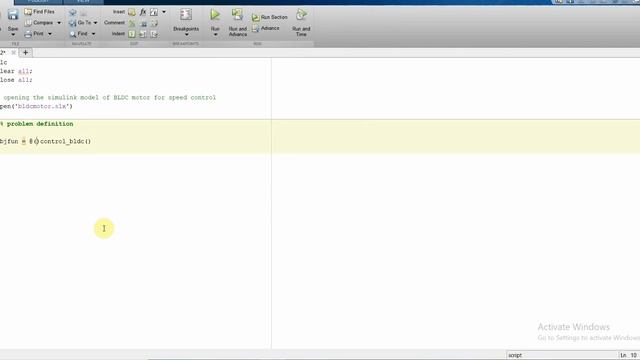
Task: Switch to the VIEW ribbon tab
Action: [83, 2]
